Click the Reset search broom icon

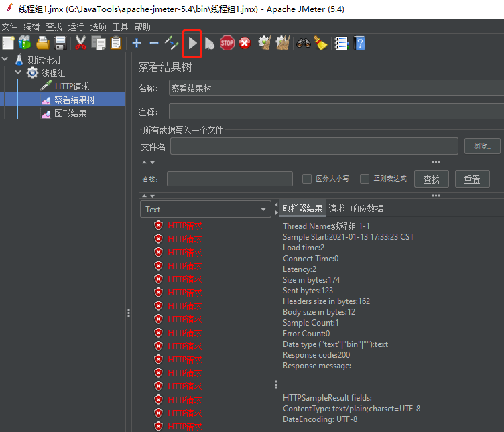(x=320, y=43)
